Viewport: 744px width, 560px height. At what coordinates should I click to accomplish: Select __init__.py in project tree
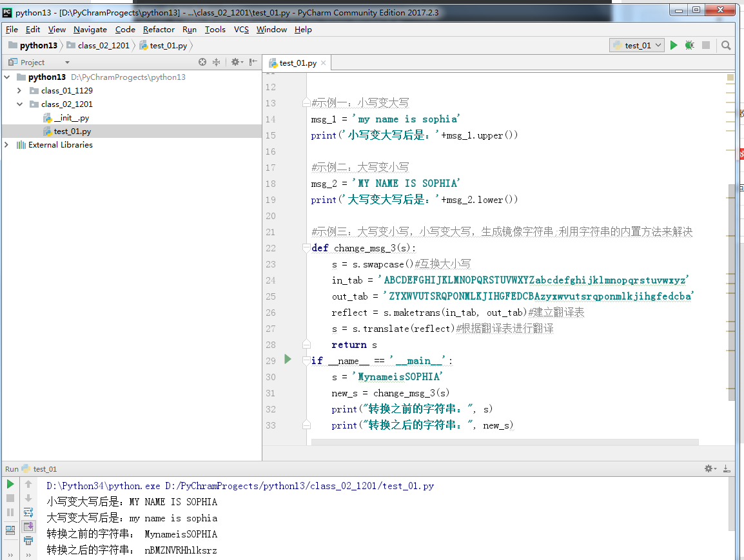click(x=71, y=118)
